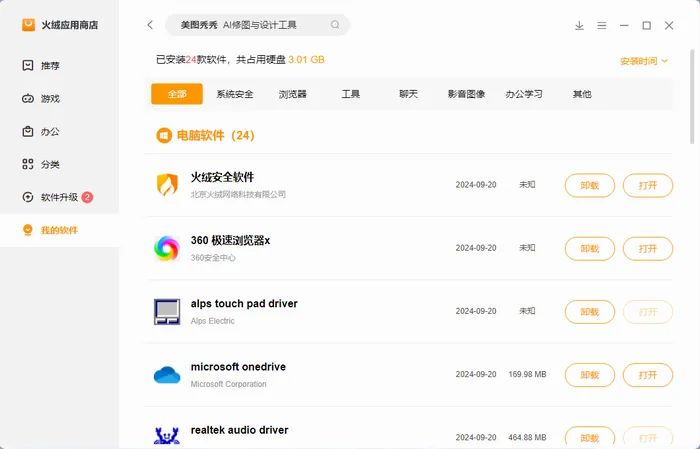Image resolution: width=700 pixels, height=449 pixels.
Task: Uninstall 火绒安全软件 with 卸载
Action: [590, 185]
